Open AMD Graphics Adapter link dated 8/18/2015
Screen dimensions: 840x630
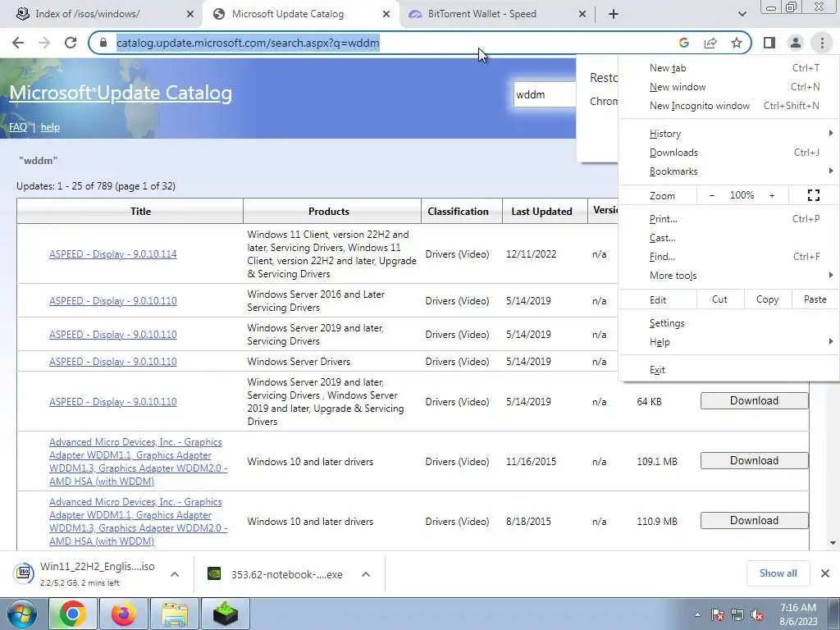[x=138, y=522]
